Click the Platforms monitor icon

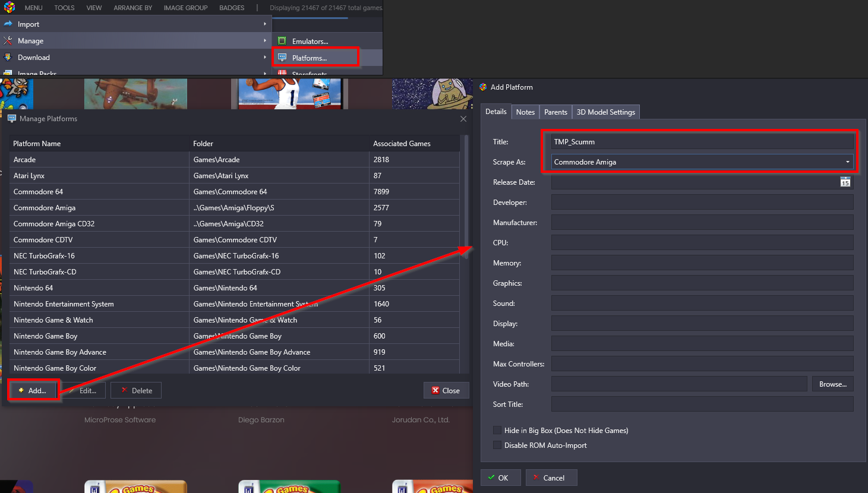coord(282,58)
